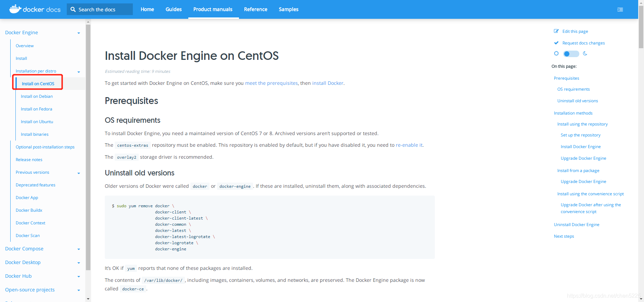Open Install on Ubuntu
This screenshot has width=644, height=302.
pyautogui.click(x=37, y=122)
